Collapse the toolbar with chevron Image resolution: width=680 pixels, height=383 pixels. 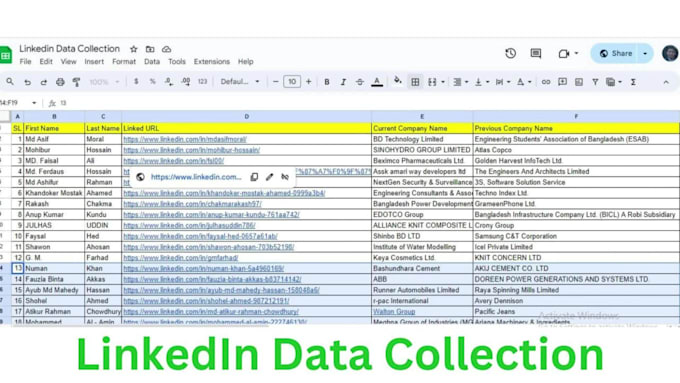pos(666,82)
